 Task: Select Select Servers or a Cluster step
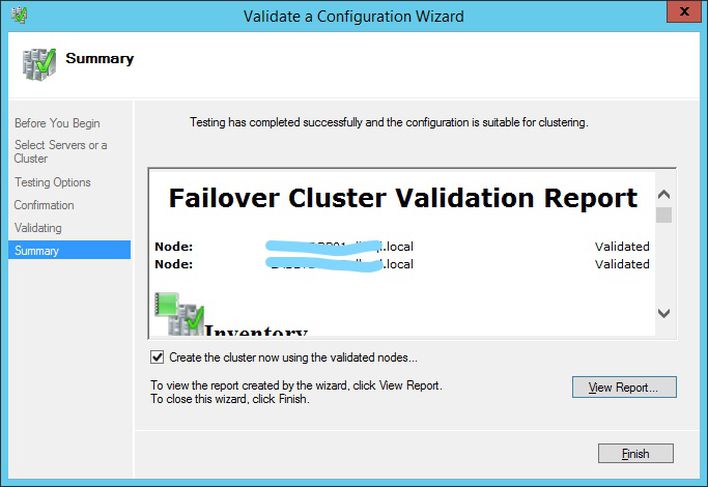[61, 152]
